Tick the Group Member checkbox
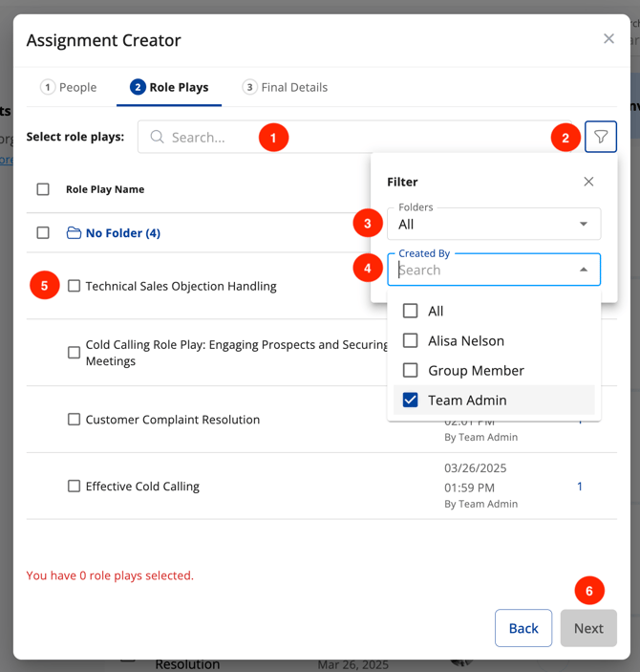 [411, 370]
